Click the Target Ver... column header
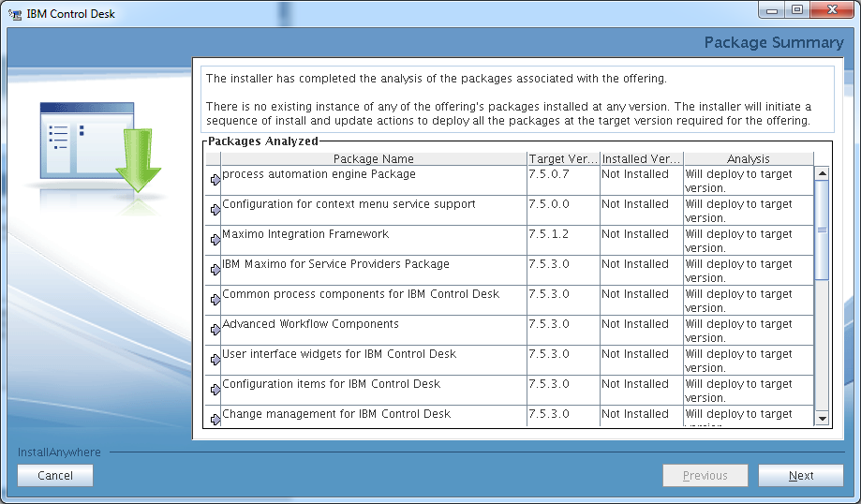861x504 pixels. point(563,158)
